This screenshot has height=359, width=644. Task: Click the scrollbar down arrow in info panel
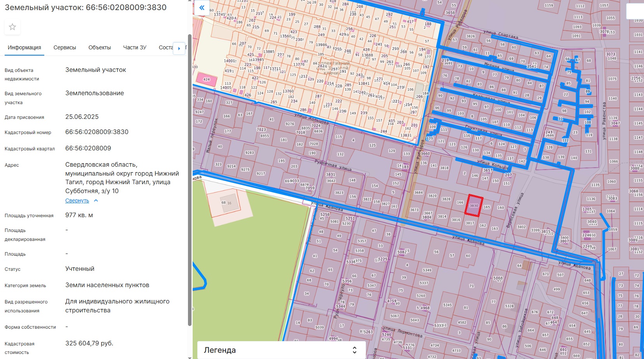point(190,357)
